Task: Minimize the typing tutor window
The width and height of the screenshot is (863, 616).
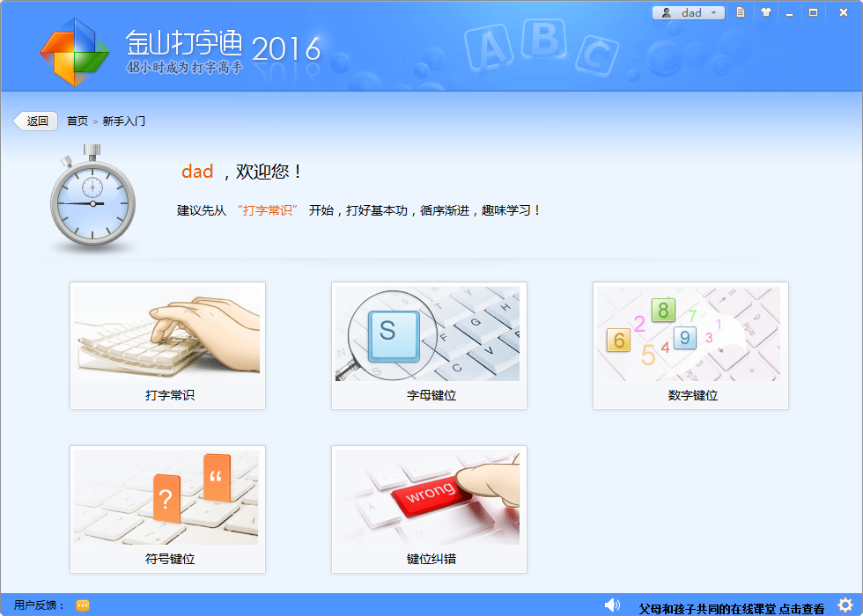Action: point(789,12)
